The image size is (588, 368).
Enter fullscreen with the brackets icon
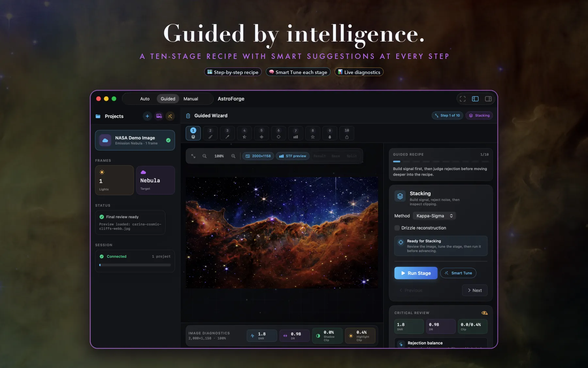tap(463, 99)
